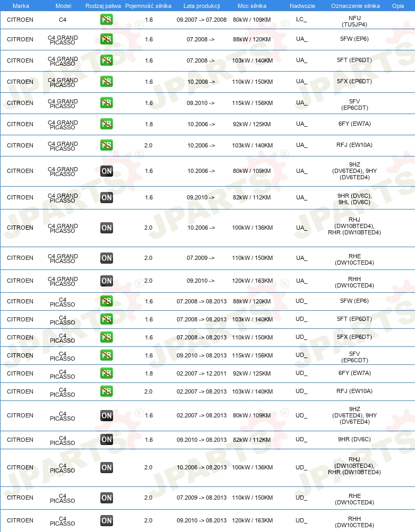The height and width of the screenshot is (532, 415).
Task: Click engine code RHE (DW10CTED4) in UA_ row
Action: 355,259
